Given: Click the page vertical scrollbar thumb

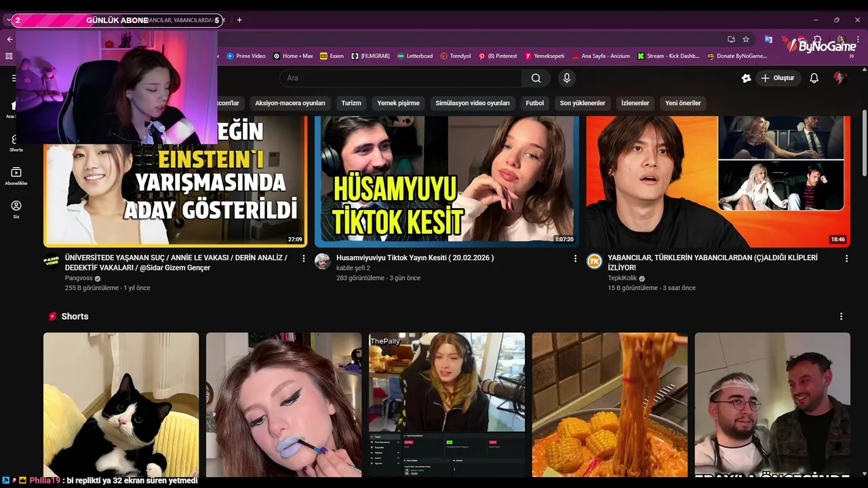Looking at the screenshot, I should 864,142.
